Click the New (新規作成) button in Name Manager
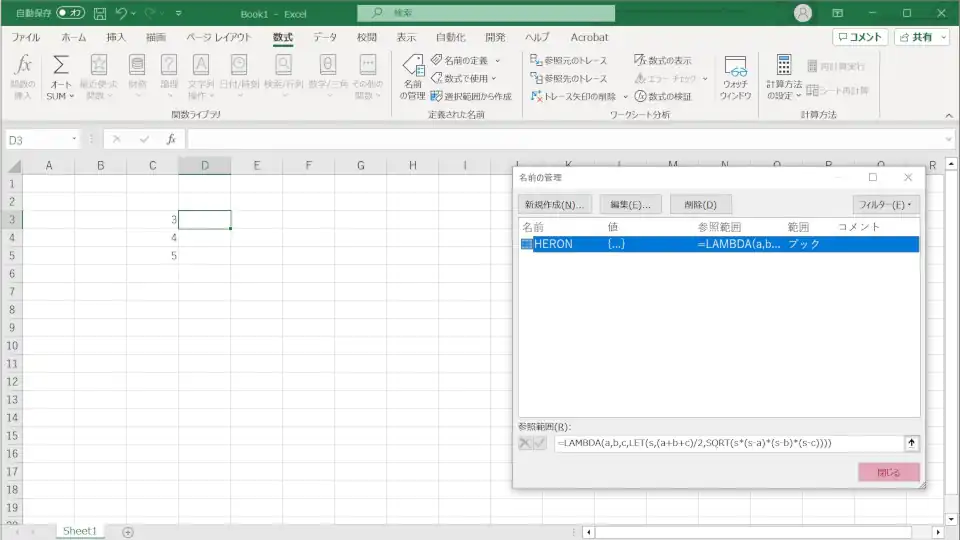This screenshot has height=540, width=960. (555, 204)
